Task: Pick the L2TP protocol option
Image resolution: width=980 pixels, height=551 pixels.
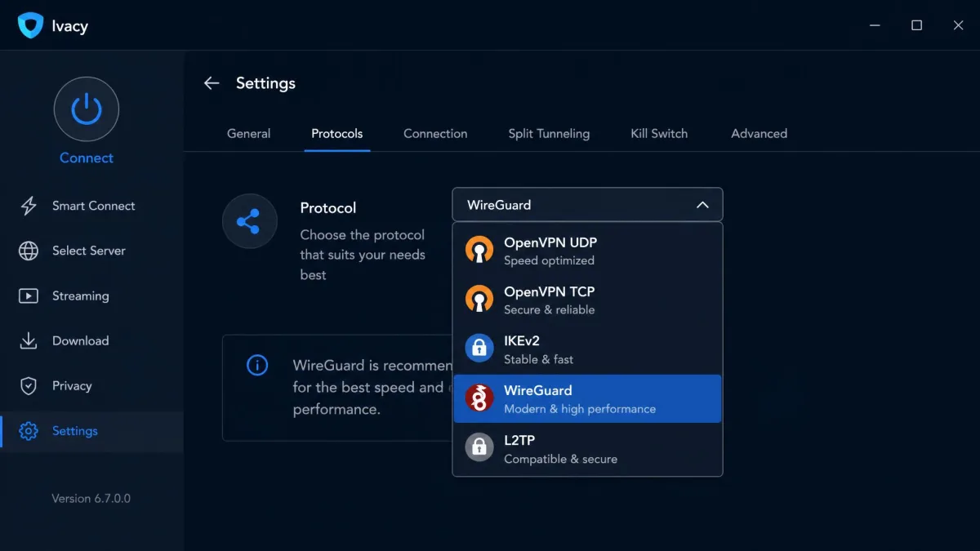Action: click(587, 448)
